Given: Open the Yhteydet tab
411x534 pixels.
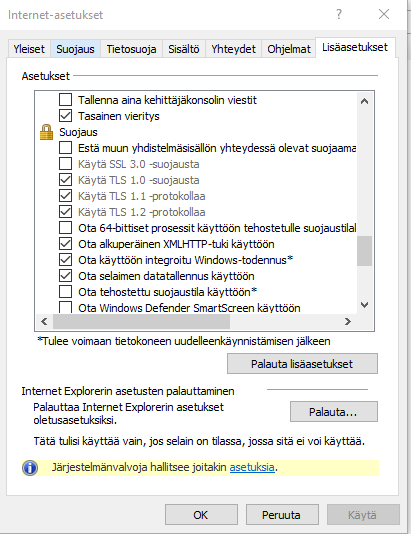Looking at the screenshot, I should click(x=233, y=49).
